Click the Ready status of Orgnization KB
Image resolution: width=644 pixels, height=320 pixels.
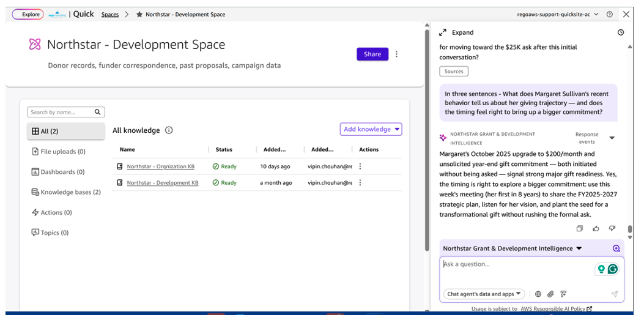[x=224, y=166]
